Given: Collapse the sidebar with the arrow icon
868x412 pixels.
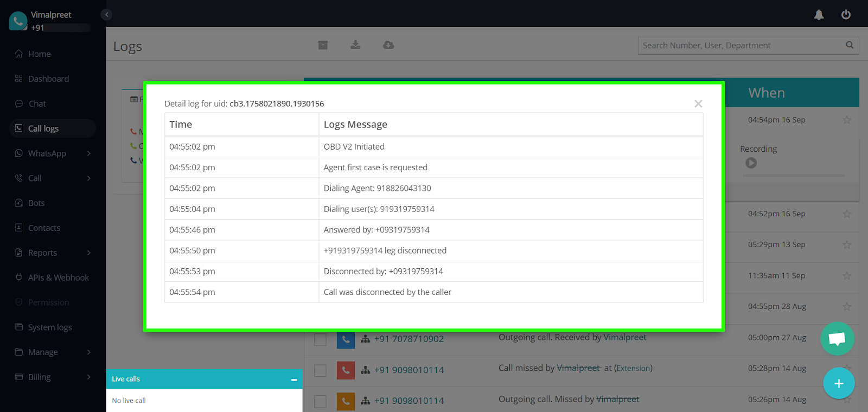Looking at the screenshot, I should coord(107,15).
